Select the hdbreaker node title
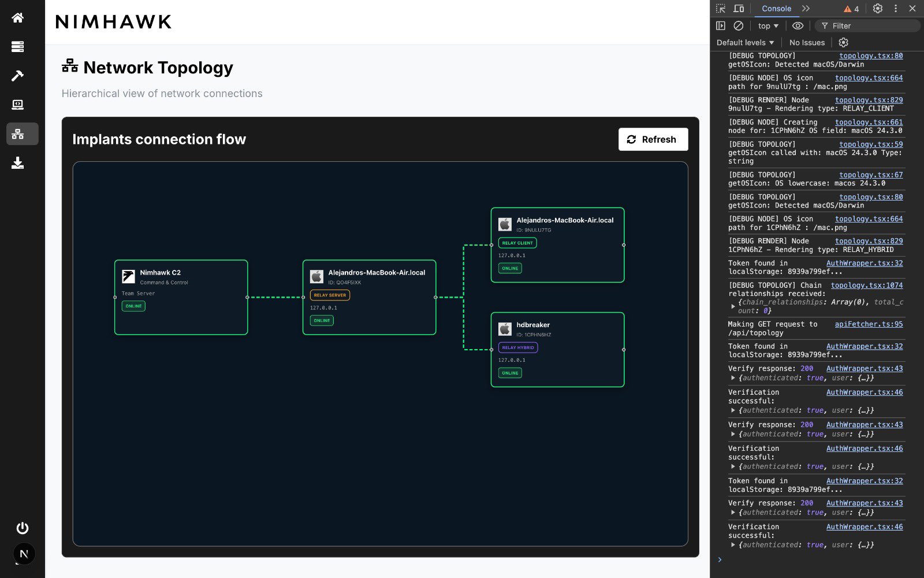This screenshot has width=924, height=578. (533, 325)
